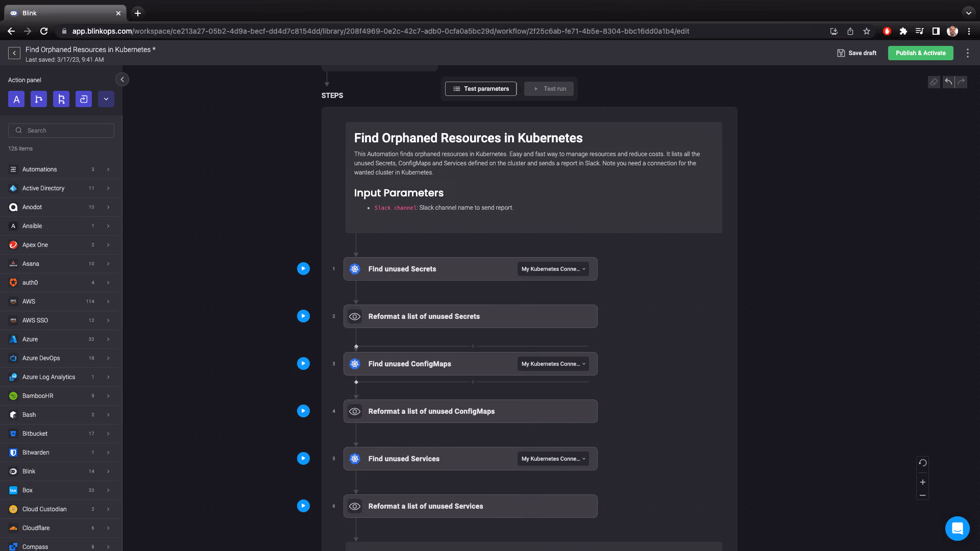Click the eraser icon on canvas toolbar
The width and height of the screenshot is (980, 551).
pyautogui.click(x=934, y=82)
